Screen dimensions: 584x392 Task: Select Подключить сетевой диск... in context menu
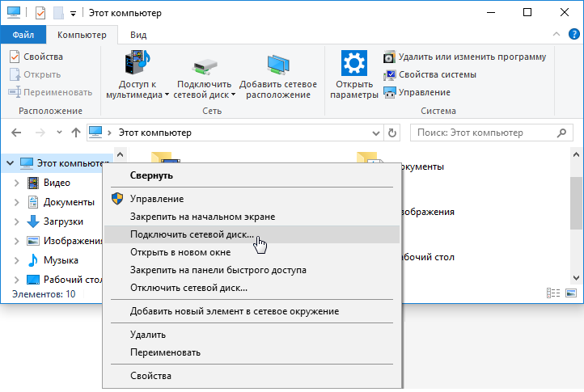[192, 234]
